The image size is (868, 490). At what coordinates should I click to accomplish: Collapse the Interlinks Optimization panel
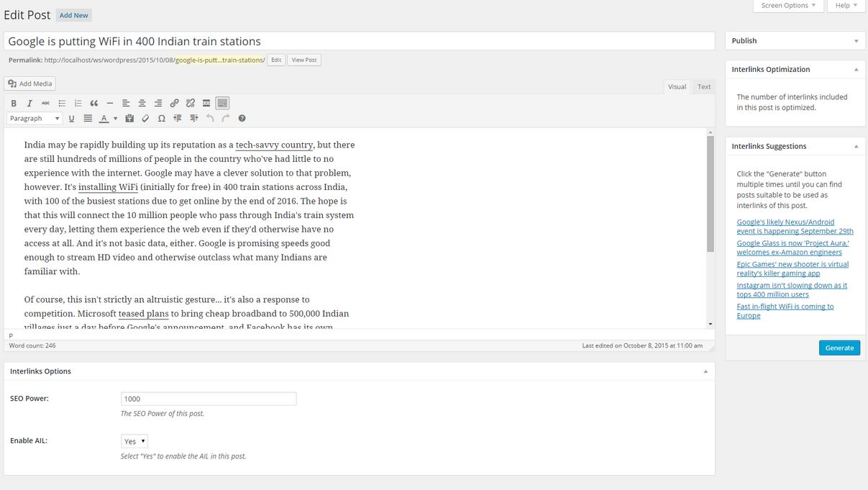click(856, 70)
